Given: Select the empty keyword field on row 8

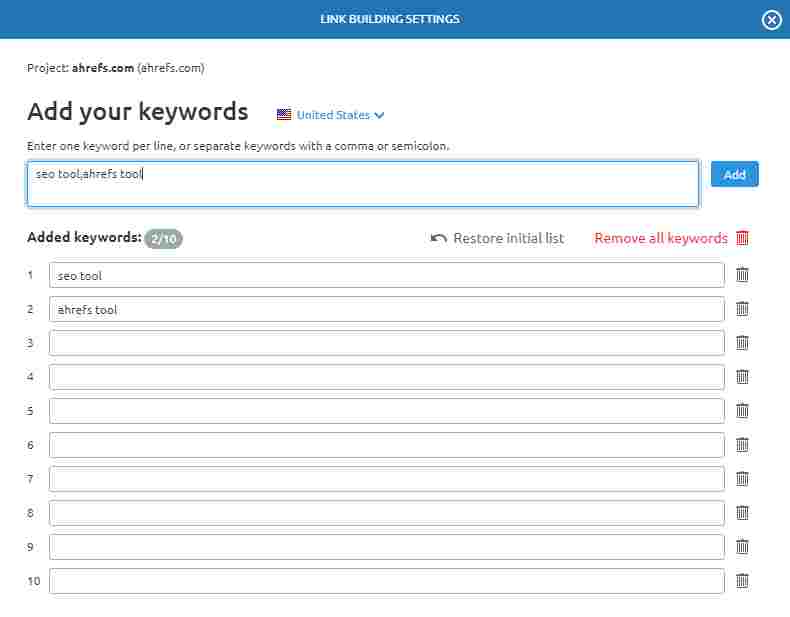Looking at the screenshot, I should pyautogui.click(x=386, y=512).
